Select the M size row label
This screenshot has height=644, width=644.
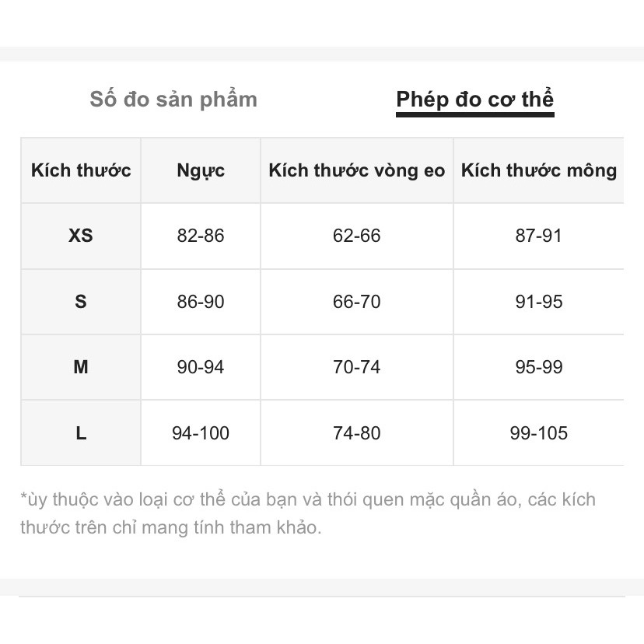coord(81,367)
